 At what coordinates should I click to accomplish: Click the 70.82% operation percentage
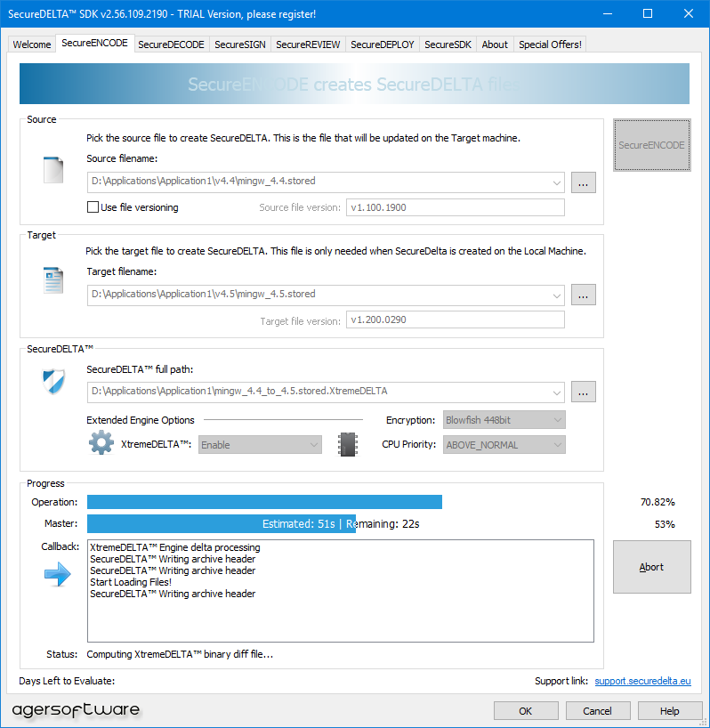(658, 502)
